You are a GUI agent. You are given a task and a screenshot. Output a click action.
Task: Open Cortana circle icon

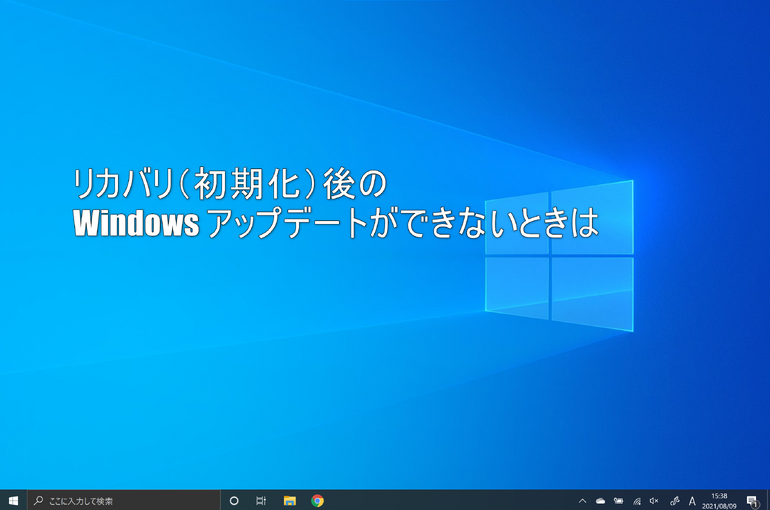coord(234,501)
